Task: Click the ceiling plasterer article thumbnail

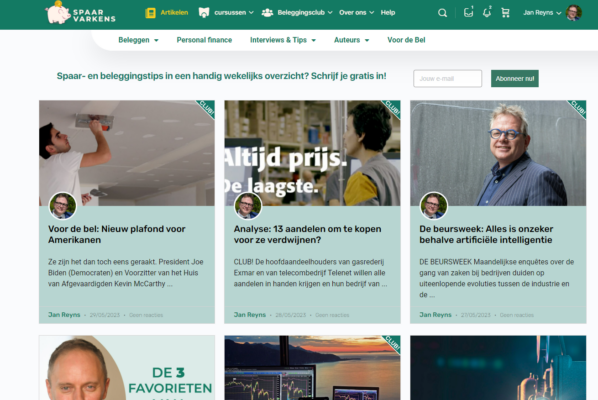Action: 127,153
